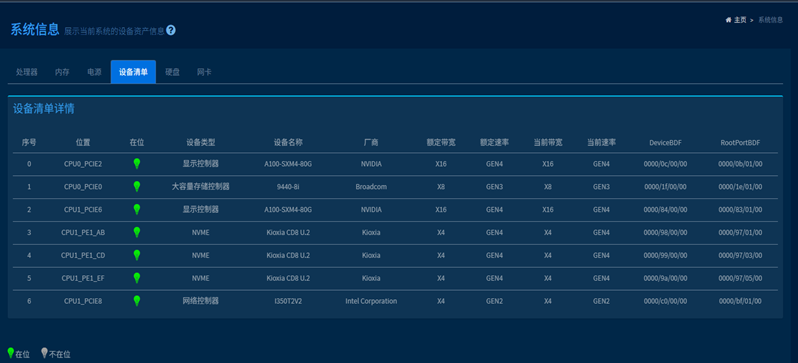Open the 网卡 tab
The image size is (798, 363).
coord(204,72)
